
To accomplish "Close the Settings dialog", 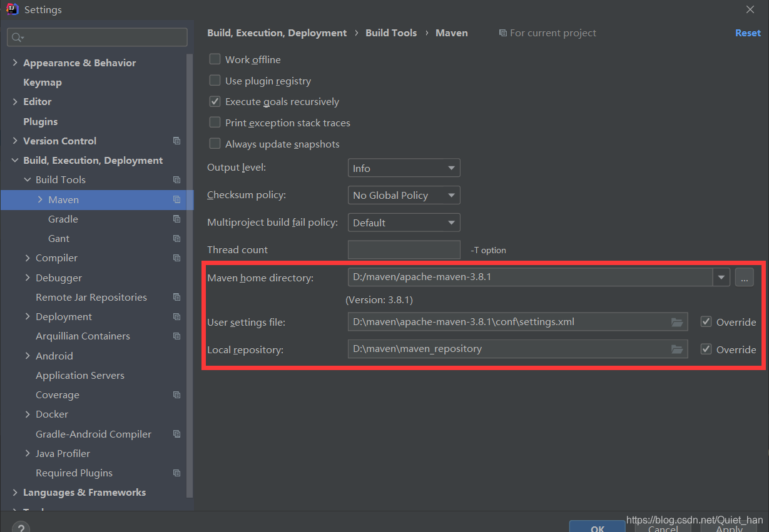I will coord(750,9).
